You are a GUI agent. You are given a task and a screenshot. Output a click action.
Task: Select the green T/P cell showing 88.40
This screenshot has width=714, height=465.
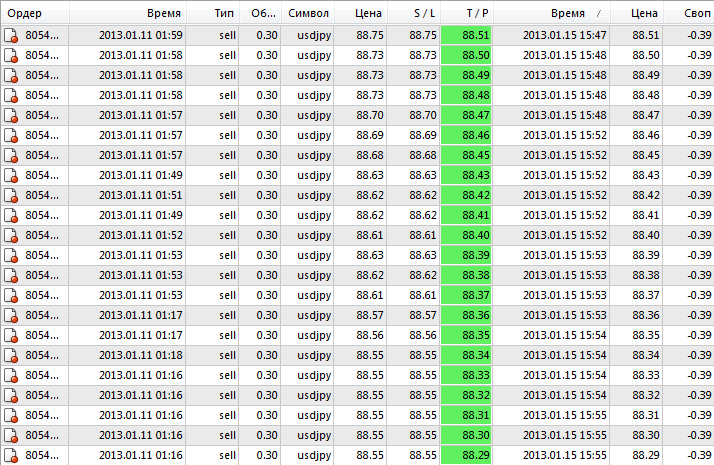[x=466, y=236]
